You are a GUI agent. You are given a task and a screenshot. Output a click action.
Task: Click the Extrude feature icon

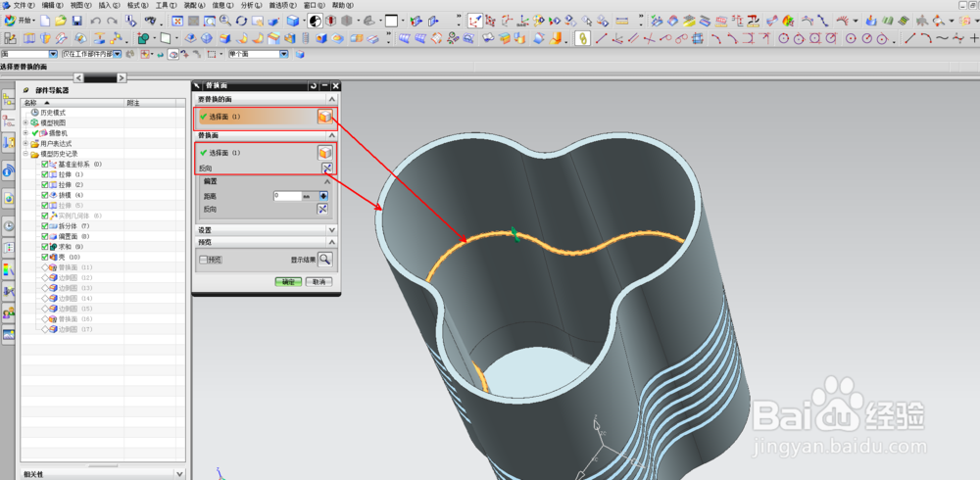[x=28, y=39]
